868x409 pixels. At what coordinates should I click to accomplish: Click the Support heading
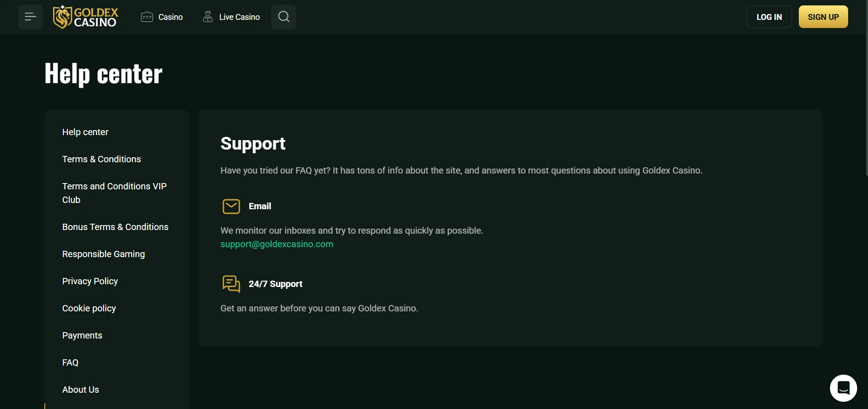click(x=253, y=144)
